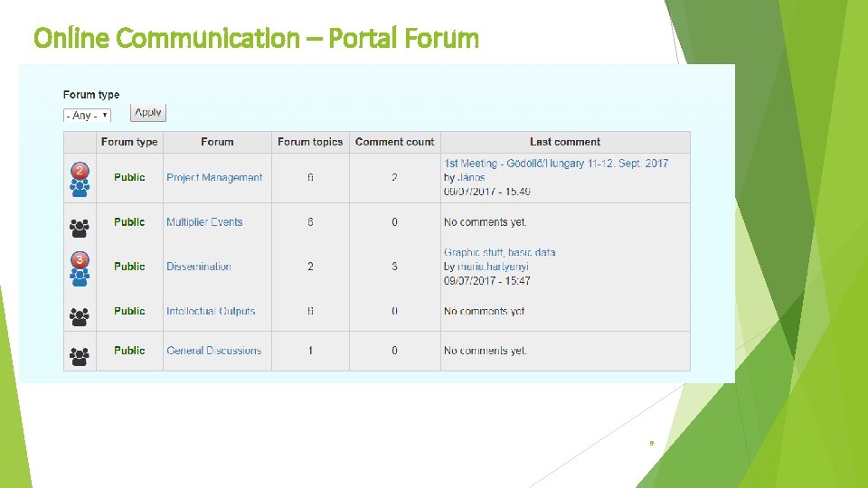
Task: Open the Forum type Any dropdown
Action: click(x=87, y=115)
